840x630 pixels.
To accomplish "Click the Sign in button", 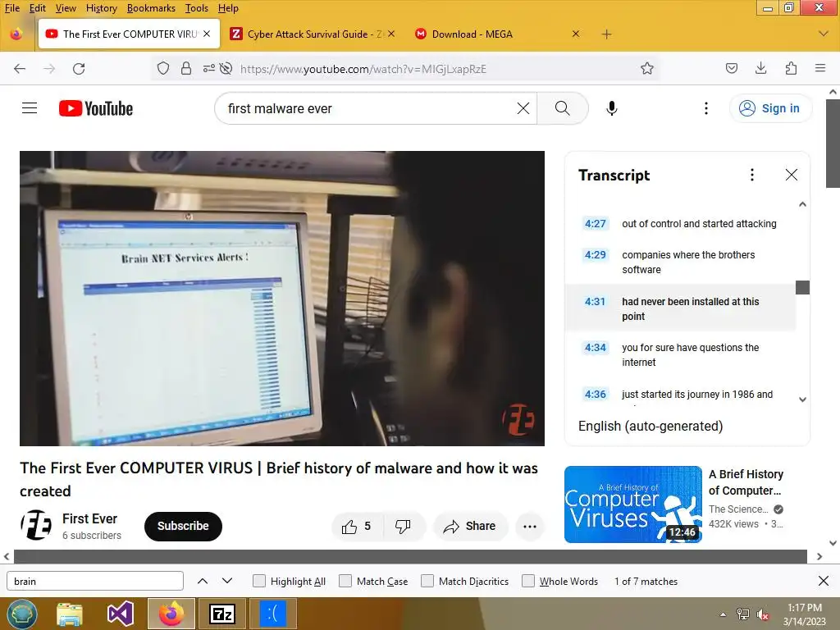I will click(770, 108).
